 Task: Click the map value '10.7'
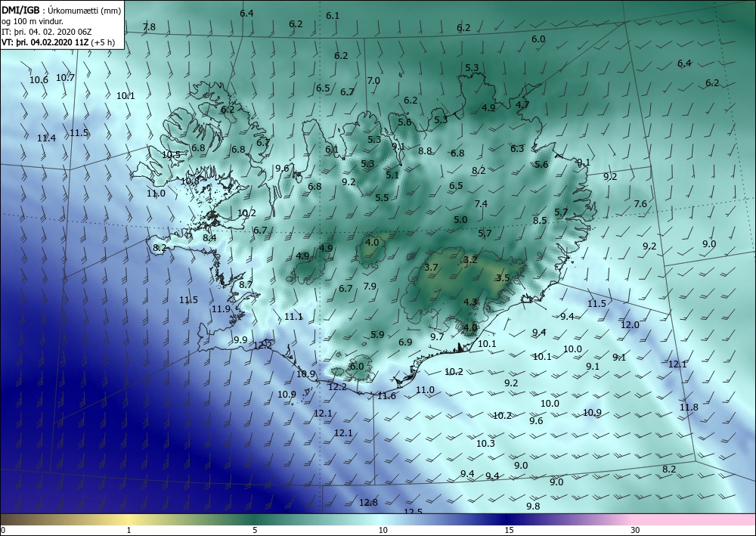pyautogui.click(x=65, y=78)
